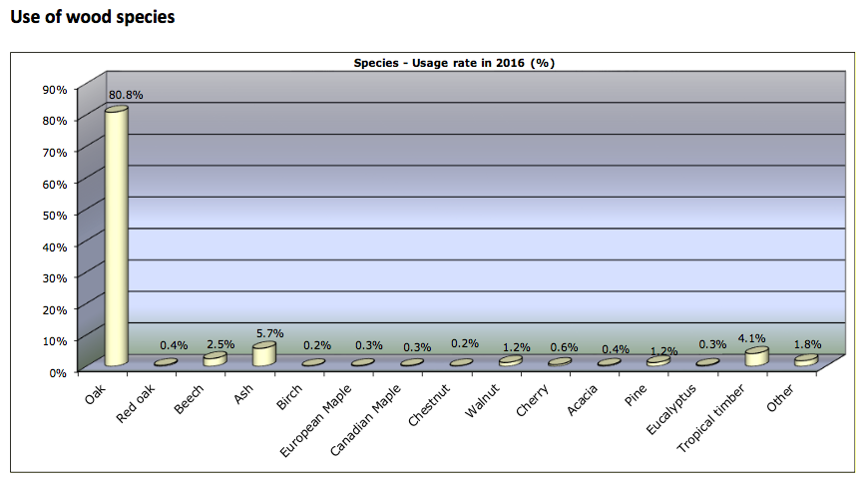This screenshot has height=482, width=868.
Task: Select the 5.7% data label
Action: tap(269, 333)
